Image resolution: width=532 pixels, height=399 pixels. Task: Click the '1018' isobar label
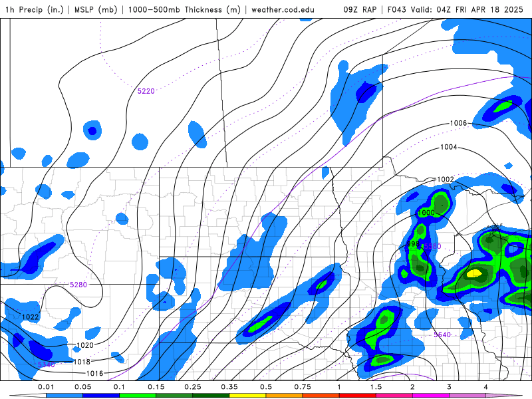tap(82, 362)
